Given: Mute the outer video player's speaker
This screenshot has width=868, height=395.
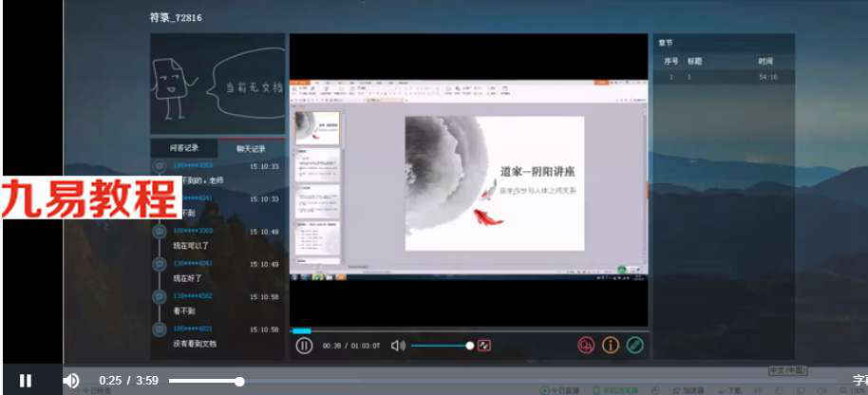Looking at the screenshot, I should [x=71, y=381].
